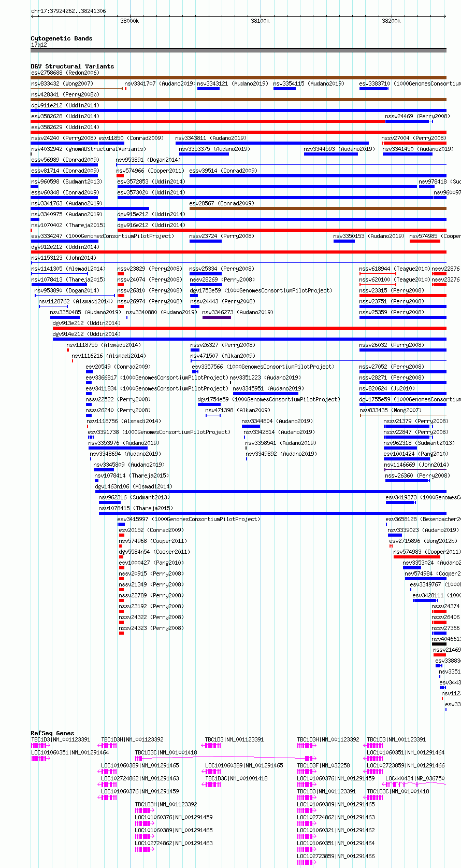The width and height of the screenshot is (461, 868).
Task: Select variant esv1001424 (Pang2010)
Action: tap(415, 454)
